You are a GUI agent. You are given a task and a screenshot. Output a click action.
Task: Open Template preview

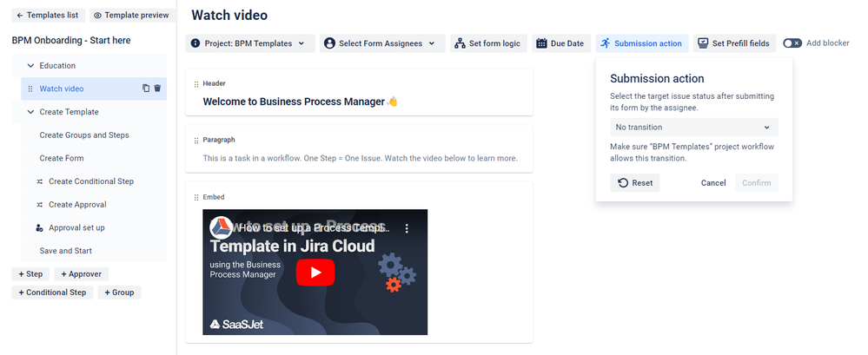(x=132, y=16)
